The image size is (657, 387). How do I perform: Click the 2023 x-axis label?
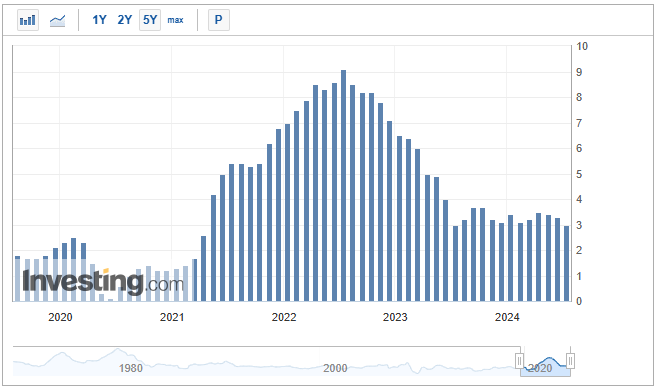click(395, 317)
